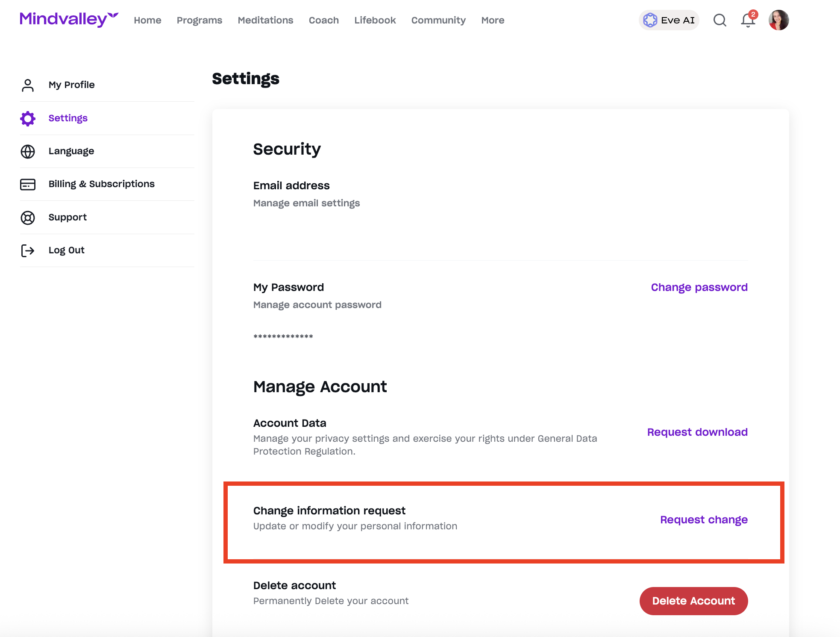Select My Profile in sidebar
This screenshot has width=840, height=637.
(72, 85)
